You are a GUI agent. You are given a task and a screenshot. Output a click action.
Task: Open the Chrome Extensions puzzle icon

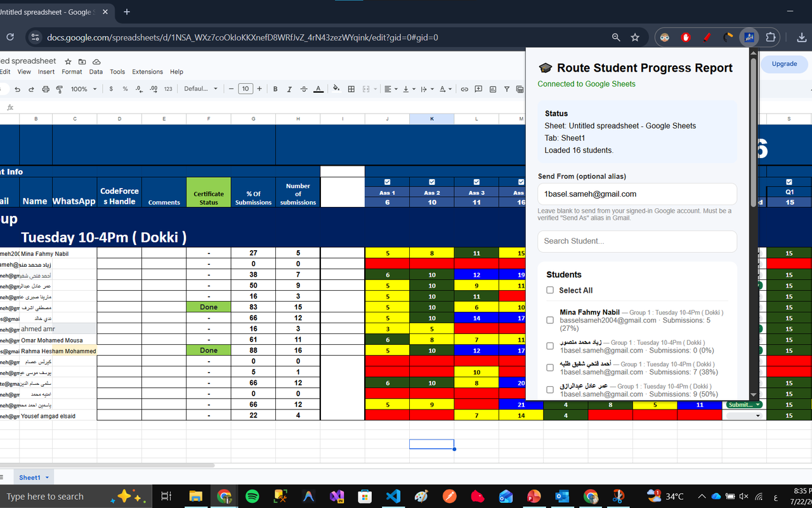(771, 37)
